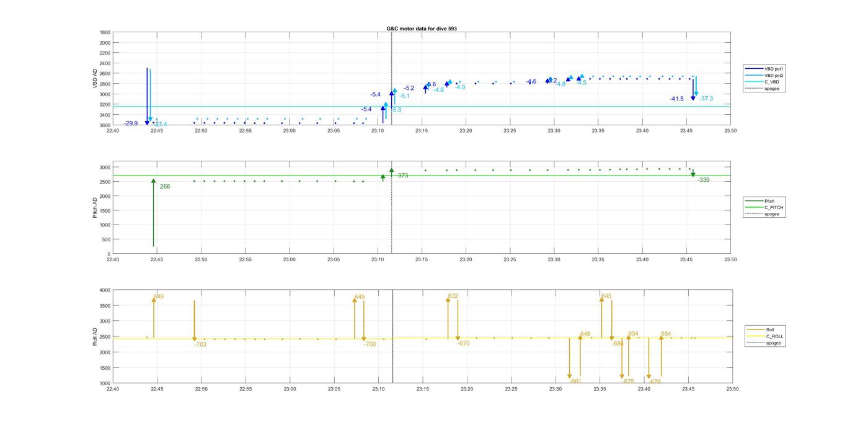This screenshot has width=868, height=430.
Task: Click the downward roll arrow labeled -703
Action: pos(194,321)
